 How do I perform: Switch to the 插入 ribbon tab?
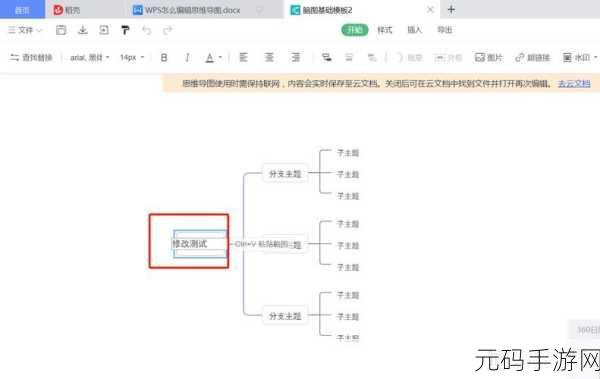414,30
